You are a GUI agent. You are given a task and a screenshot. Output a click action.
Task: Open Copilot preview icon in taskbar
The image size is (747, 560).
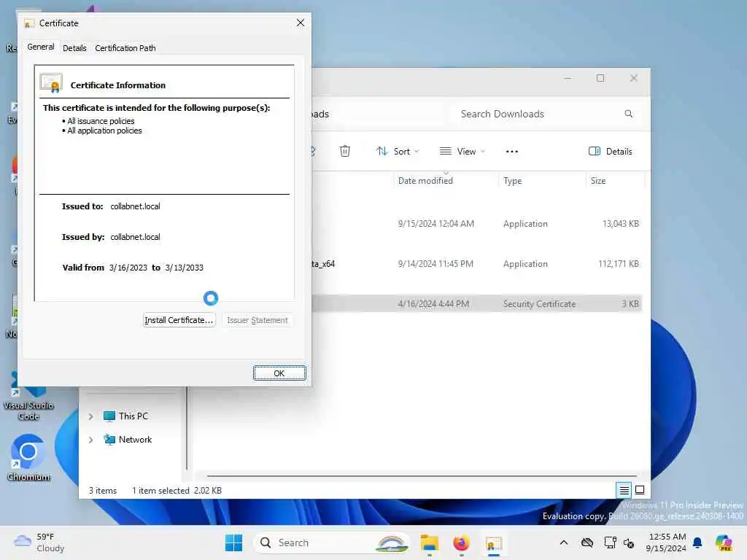click(x=724, y=542)
